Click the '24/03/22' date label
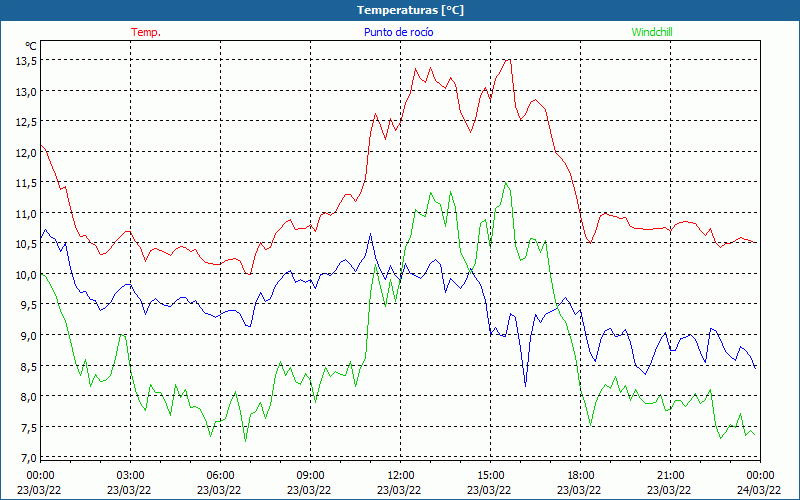Viewport: 800px width, 500px height. 759,490
